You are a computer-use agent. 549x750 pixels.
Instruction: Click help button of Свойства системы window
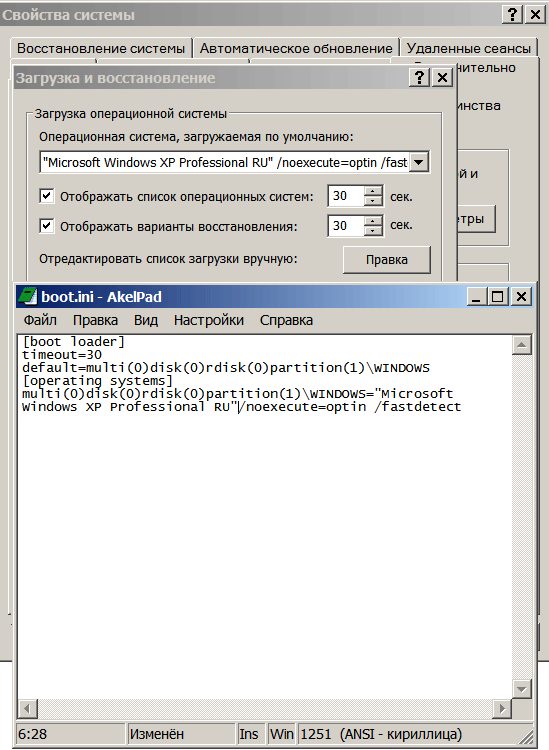click(x=512, y=14)
